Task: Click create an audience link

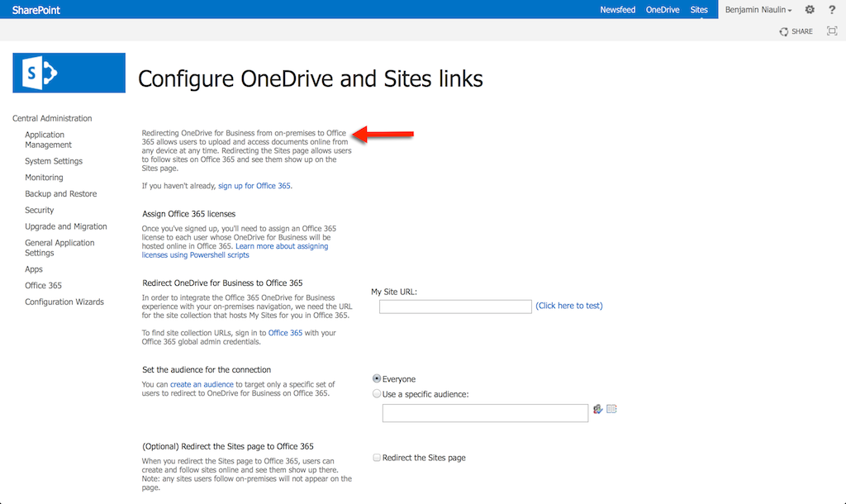Action: point(202,384)
